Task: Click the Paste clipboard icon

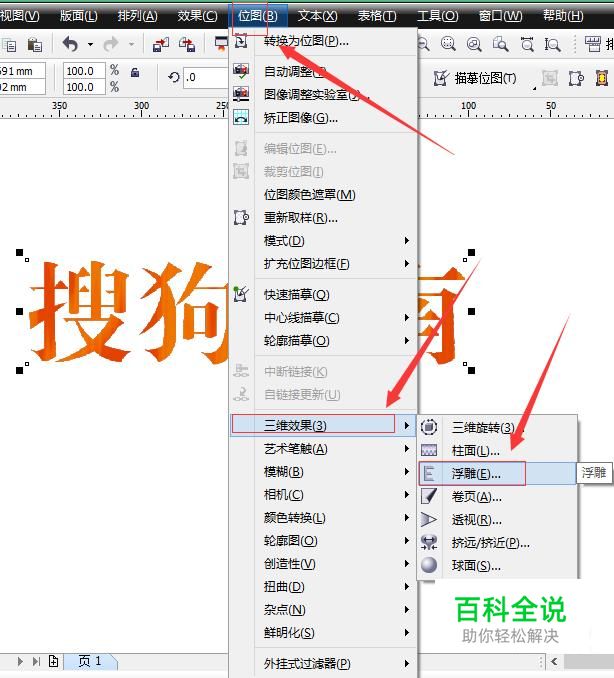Action: (35, 45)
